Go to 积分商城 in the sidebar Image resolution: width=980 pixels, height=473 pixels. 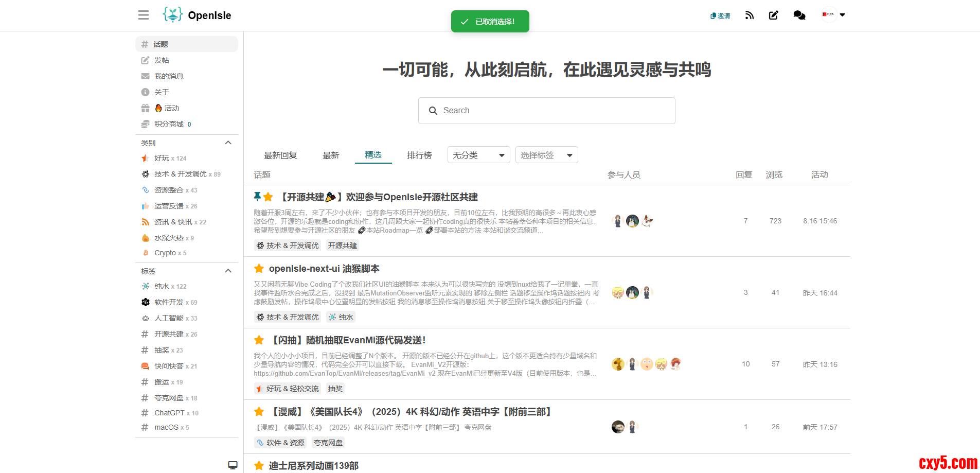click(169, 124)
